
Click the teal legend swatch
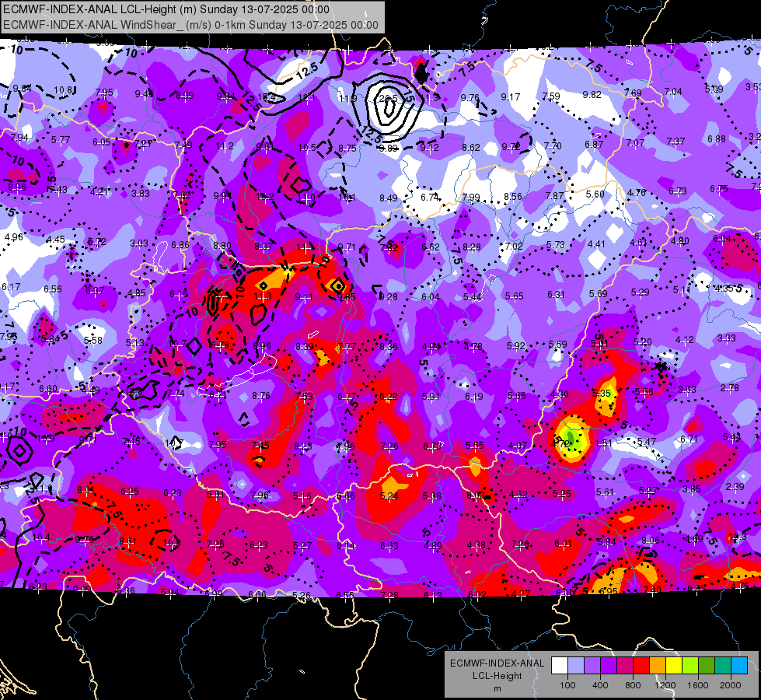tap(723, 666)
